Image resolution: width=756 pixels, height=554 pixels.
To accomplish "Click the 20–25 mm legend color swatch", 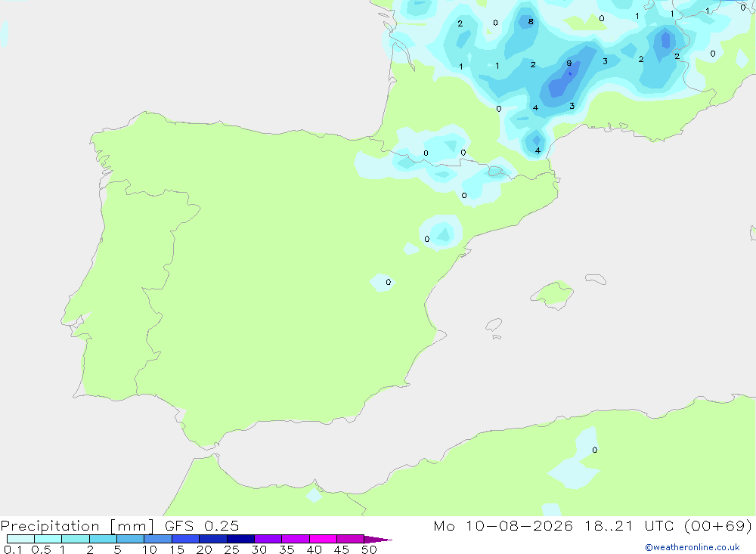I will (213, 539).
